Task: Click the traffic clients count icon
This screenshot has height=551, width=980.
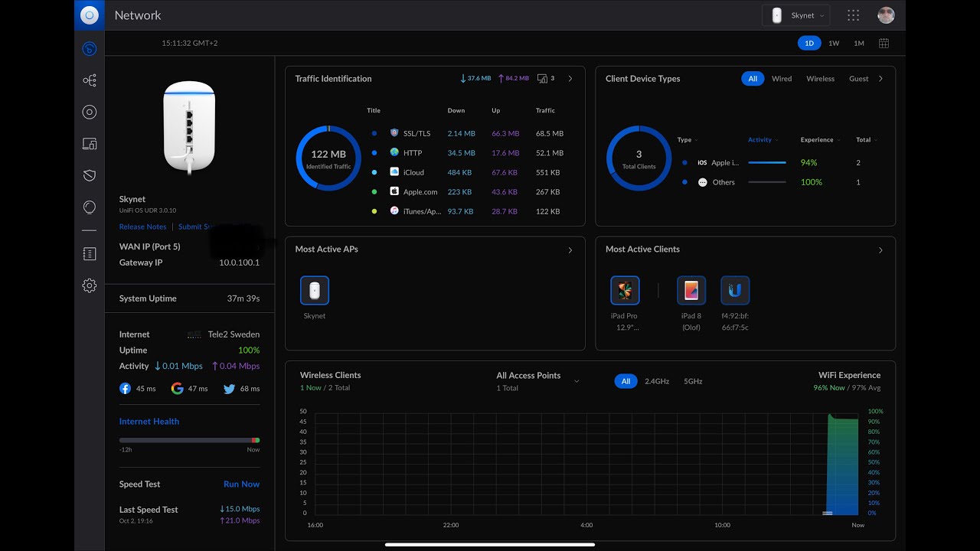Action: point(543,78)
